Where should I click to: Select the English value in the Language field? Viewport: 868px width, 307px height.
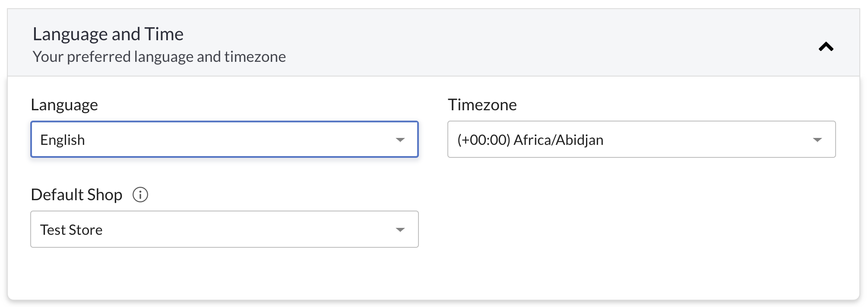pyautogui.click(x=63, y=140)
